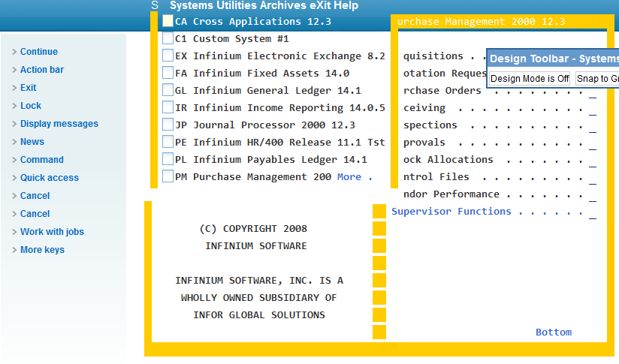
Task: Click the Approvals option input field
Action: tap(593, 145)
